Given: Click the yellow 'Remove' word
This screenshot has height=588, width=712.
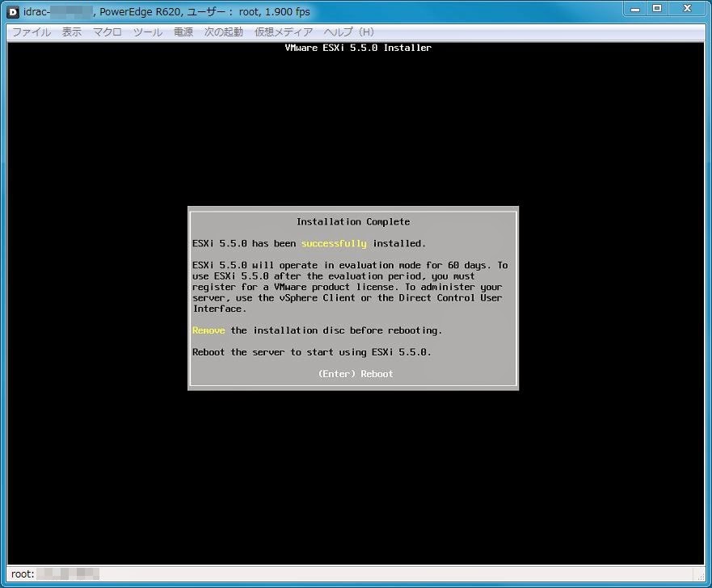Looking at the screenshot, I should coord(209,330).
